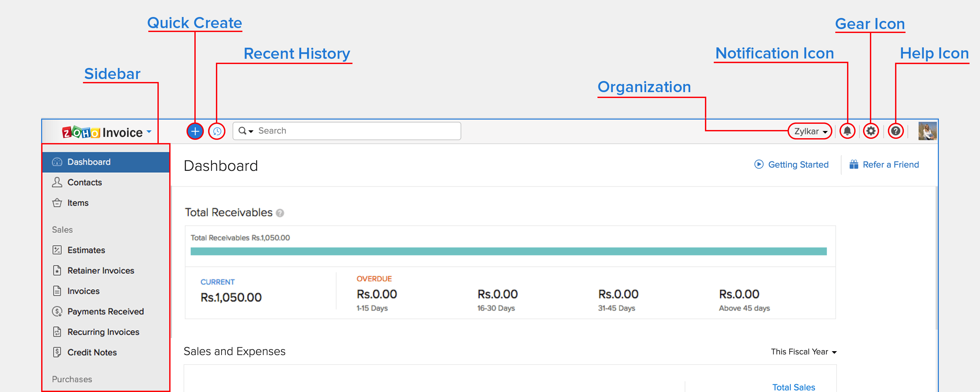Click the Total Receivables Rs.1,050.00 label
The height and width of the screenshot is (392, 980).
pyautogui.click(x=240, y=238)
